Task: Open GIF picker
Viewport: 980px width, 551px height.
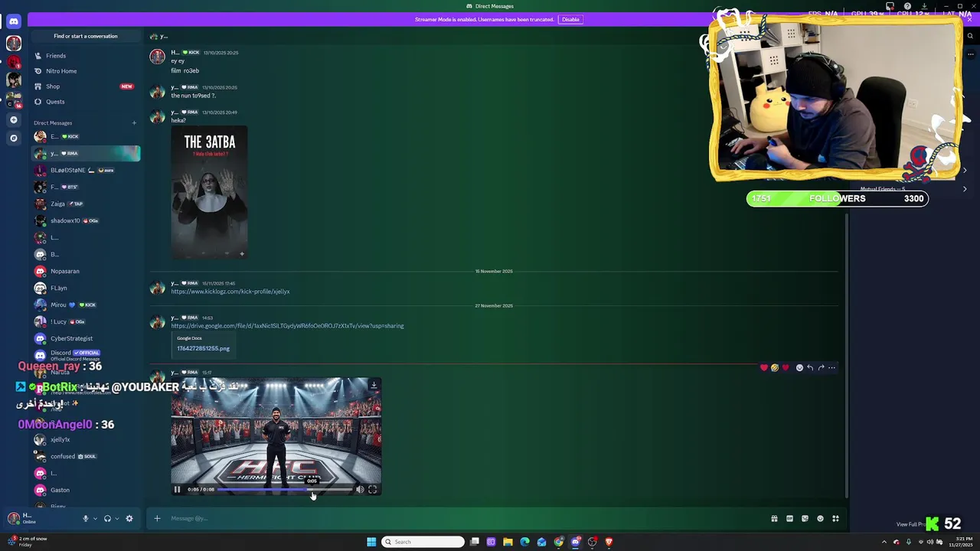Action: (789, 518)
